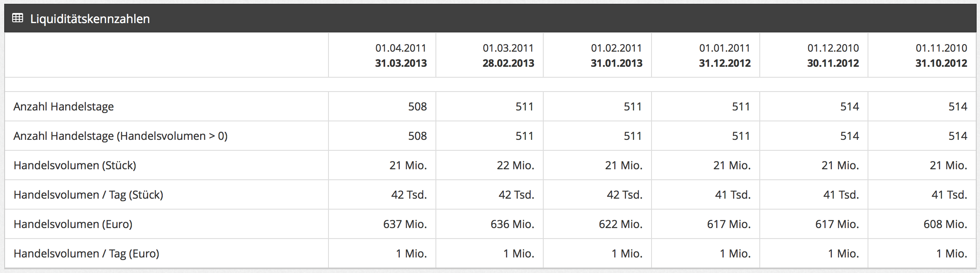Select the Handelsvolumen (Stück) row label
Viewport: 980px width, 273px height.
tap(75, 165)
